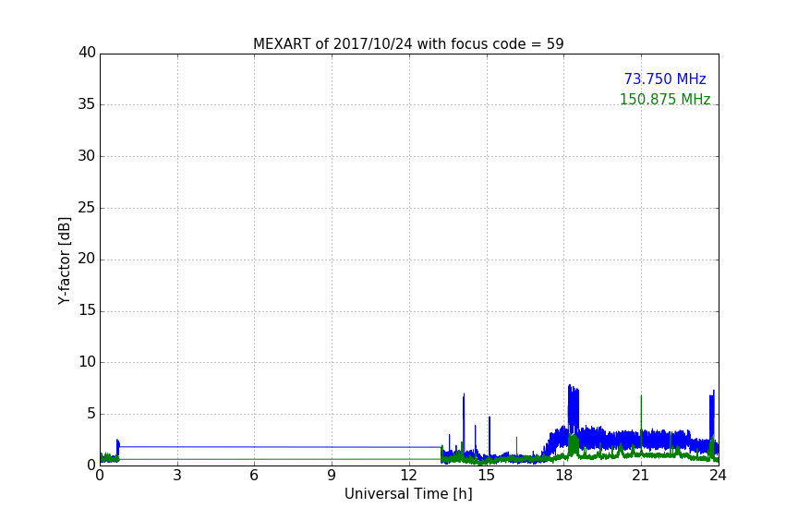Click the plot title MEXART of 2017/10/24
The image size is (798, 532).
408,44
